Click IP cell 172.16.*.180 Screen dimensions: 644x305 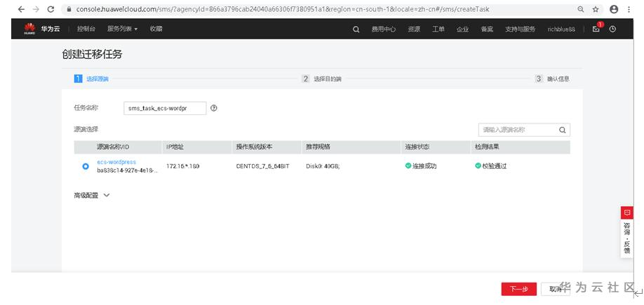[x=183, y=167]
